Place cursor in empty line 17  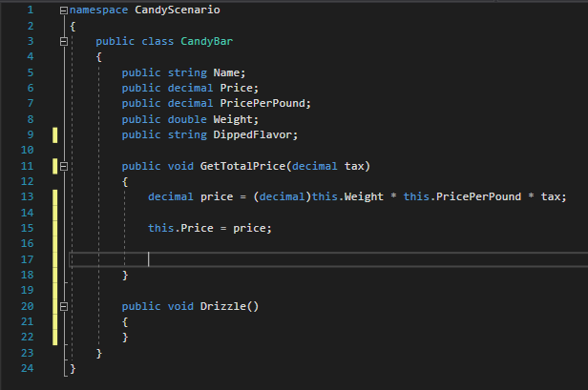coord(286,259)
